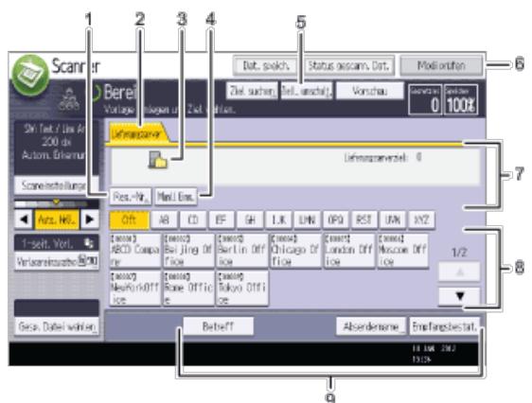Tap the destination list switch button
This screenshot has height=403, width=532.
(x=307, y=91)
